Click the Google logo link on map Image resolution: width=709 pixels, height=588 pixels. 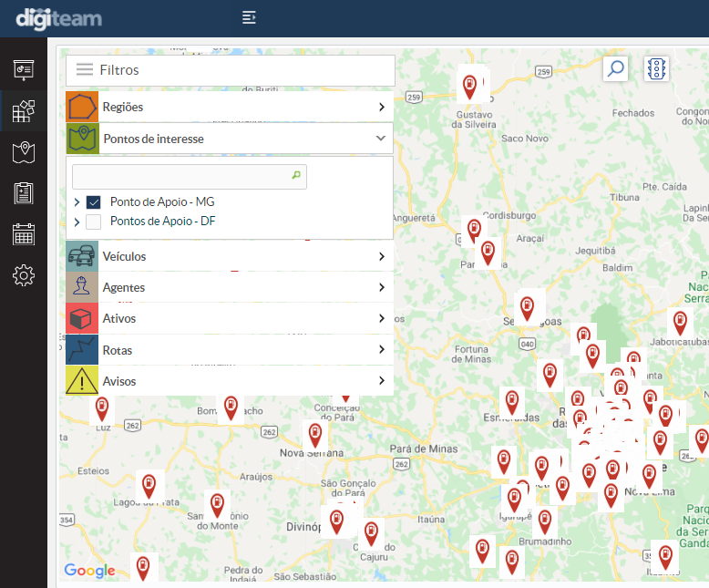click(x=89, y=571)
